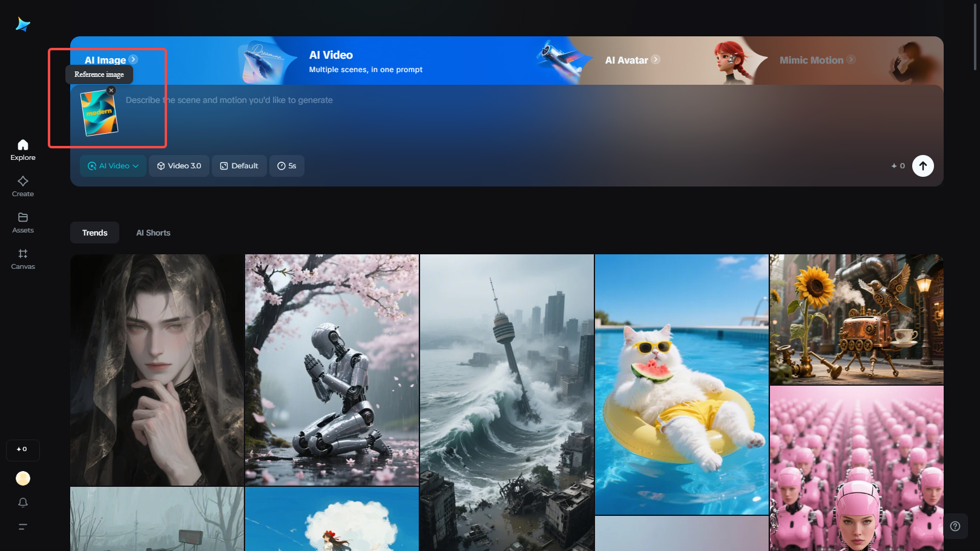980x551 pixels.
Task: Switch to the AI Shorts tab
Action: coord(153,233)
